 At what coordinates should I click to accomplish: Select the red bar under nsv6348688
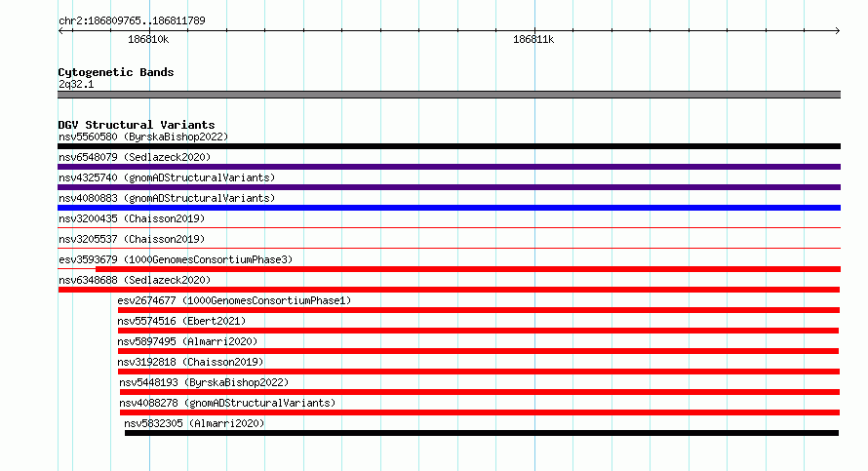pos(449,290)
